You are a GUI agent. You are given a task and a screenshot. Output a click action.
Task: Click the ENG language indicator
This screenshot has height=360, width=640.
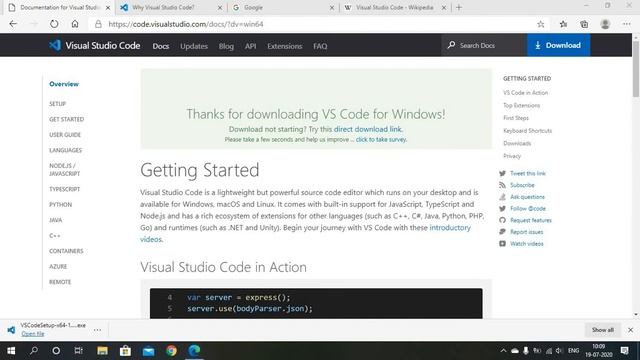(x=573, y=351)
